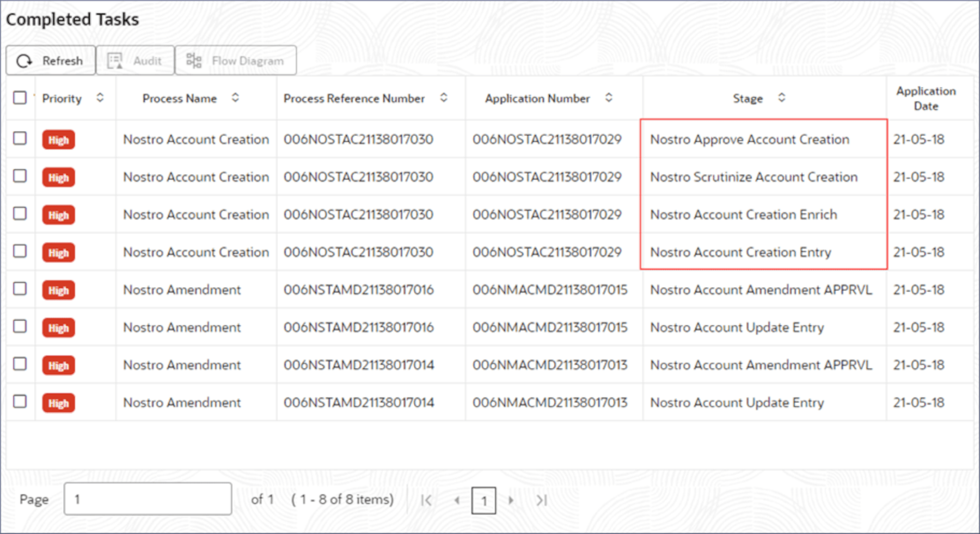Image resolution: width=980 pixels, height=534 pixels.
Task: Check the Nostro Account Update Entry last row
Action: (x=20, y=402)
